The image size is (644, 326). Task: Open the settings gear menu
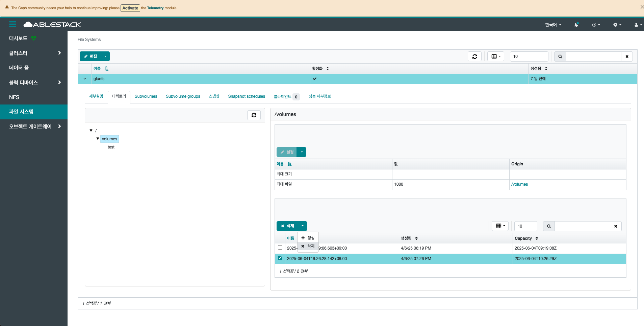click(x=617, y=25)
